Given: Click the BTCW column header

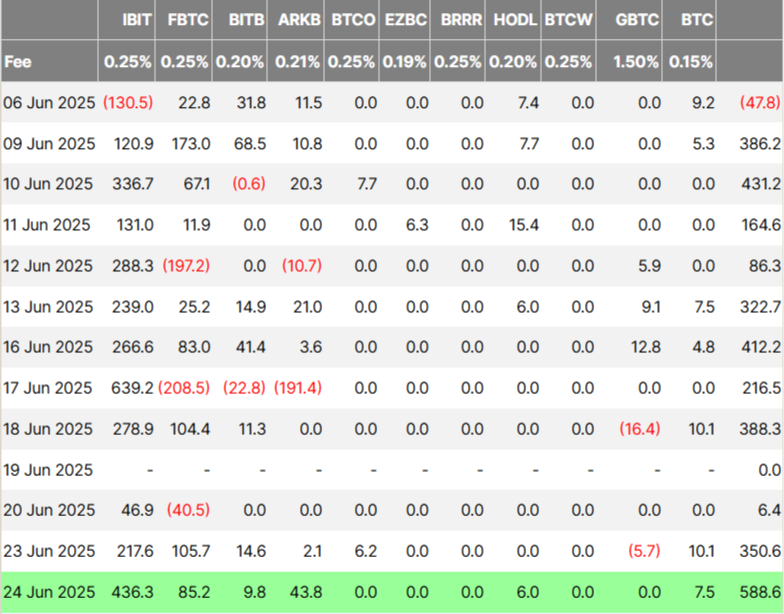Looking at the screenshot, I should coord(568,20).
